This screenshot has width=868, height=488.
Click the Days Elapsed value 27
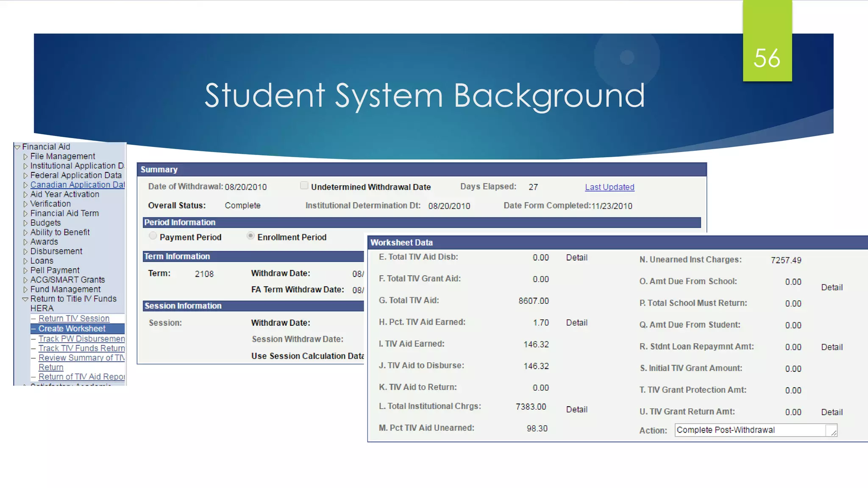(x=533, y=187)
